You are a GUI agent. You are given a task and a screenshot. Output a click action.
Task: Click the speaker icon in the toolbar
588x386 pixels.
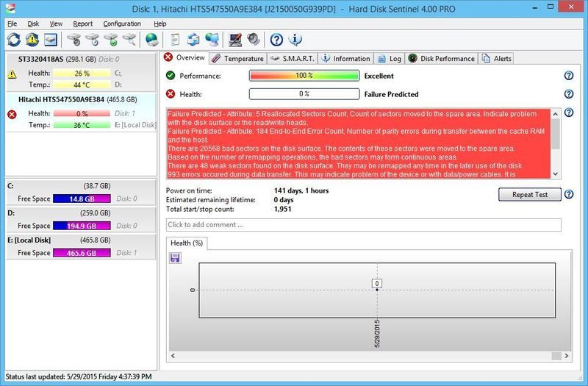pos(254,40)
